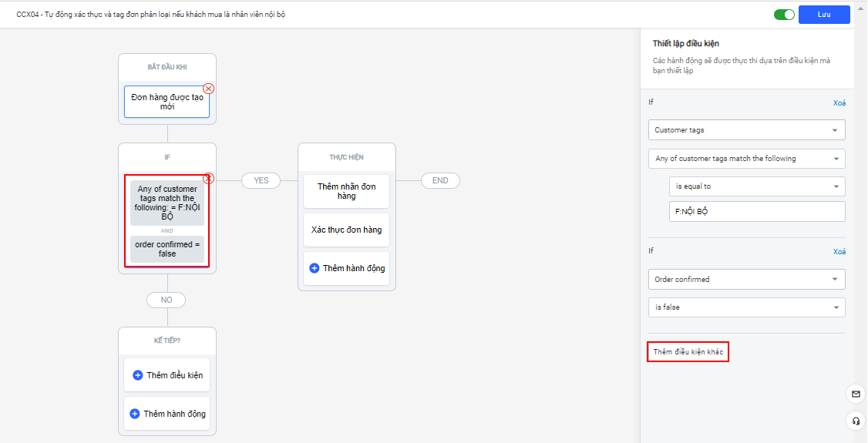
Task: Toggle the workflow active switch off
Action: click(784, 15)
